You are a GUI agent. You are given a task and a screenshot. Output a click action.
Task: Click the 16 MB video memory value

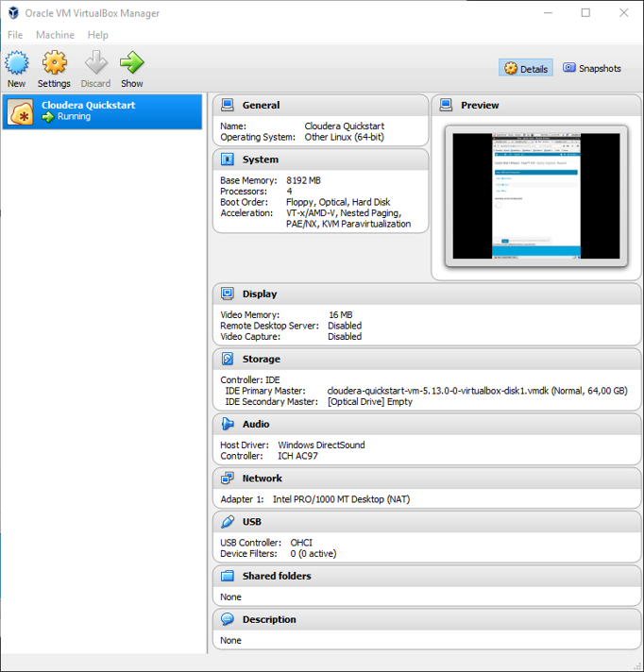(341, 315)
